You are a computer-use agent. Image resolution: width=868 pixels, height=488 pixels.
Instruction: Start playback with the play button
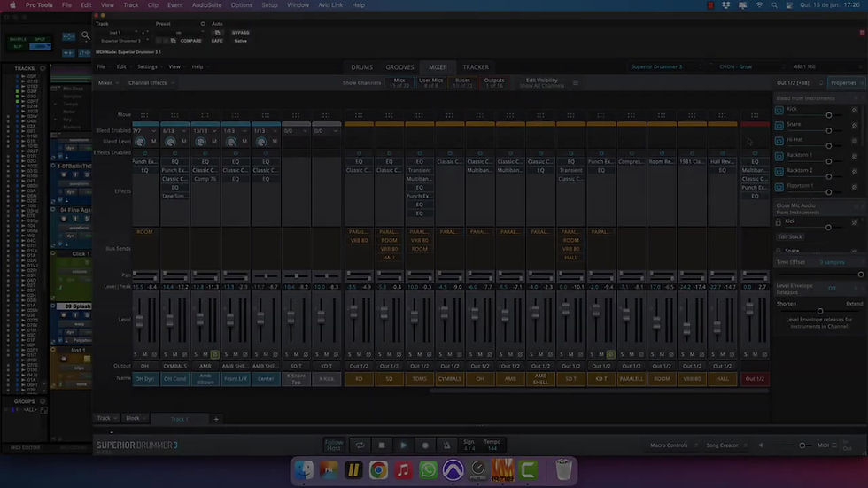[404, 445]
